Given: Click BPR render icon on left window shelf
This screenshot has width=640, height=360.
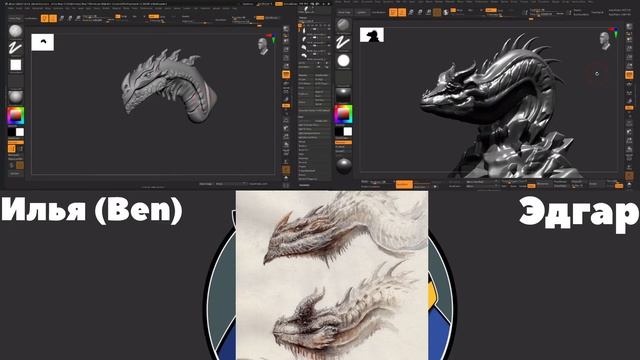Looking at the screenshot, I should pyautogui.click(x=286, y=29).
